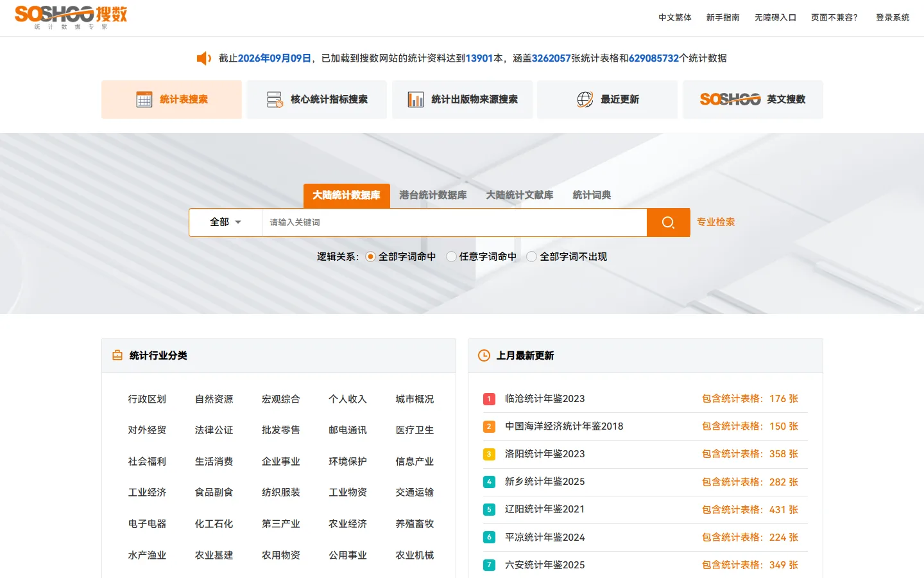Open the 全部 search scope dropdown
The image size is (924, 578).
coord(225,222)
